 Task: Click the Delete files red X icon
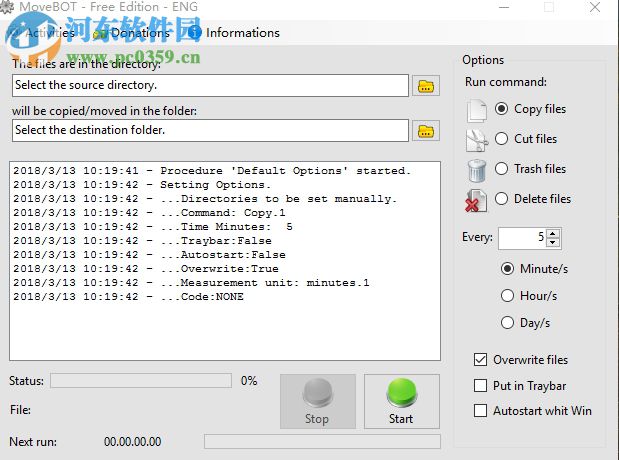tap(476, 201)
